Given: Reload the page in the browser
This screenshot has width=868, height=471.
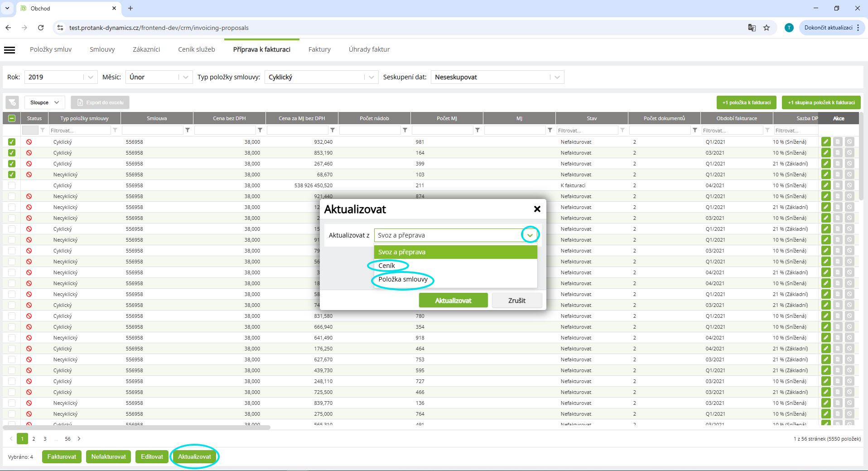Looking at the screenshot, I should pyautogui.click(x=41, y=28).
